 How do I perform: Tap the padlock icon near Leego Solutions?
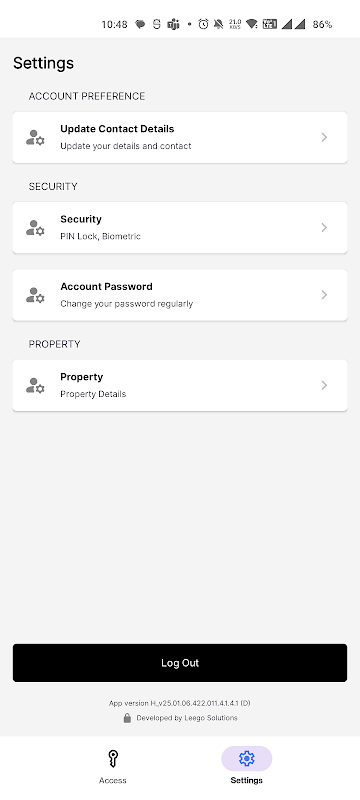[x=127, y=718]
